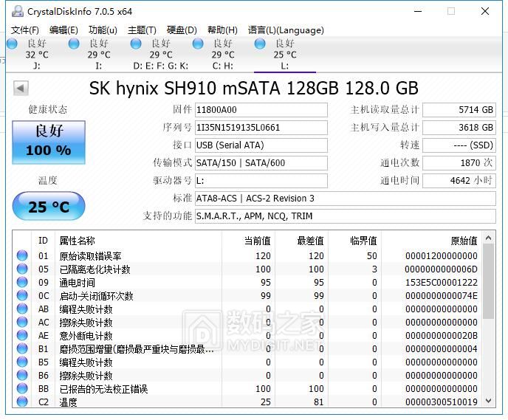Click the features field S.M.A.R.T., APM, NCQ, TRIM
Viewport: 508px width, 420px height.
[x=346, y=216]
